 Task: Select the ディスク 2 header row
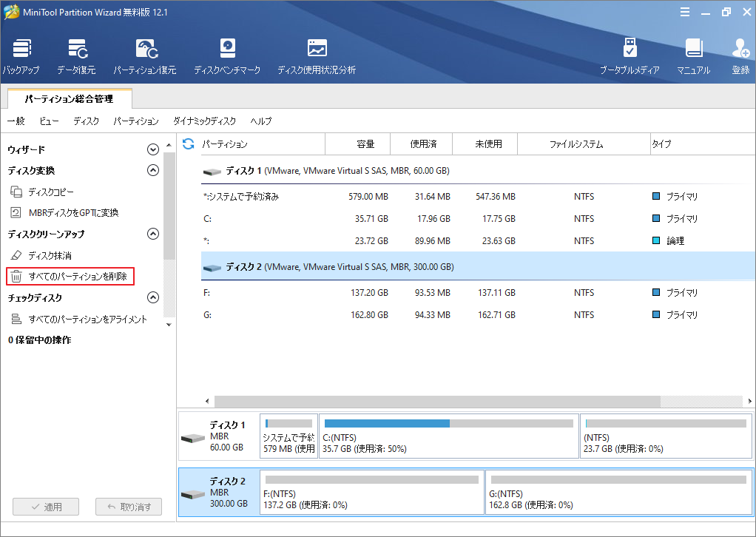point(478,266)
